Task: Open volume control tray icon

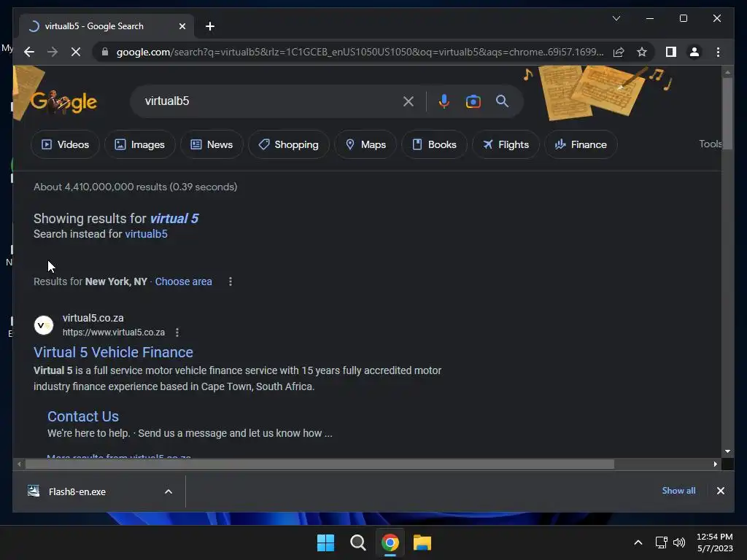Action: pos(679,542)
